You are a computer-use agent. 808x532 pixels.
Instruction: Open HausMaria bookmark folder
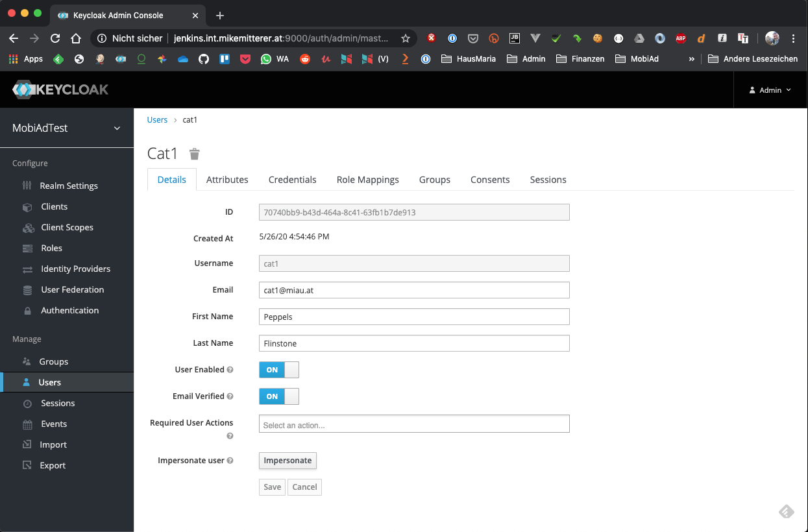[x=469, y=58]
